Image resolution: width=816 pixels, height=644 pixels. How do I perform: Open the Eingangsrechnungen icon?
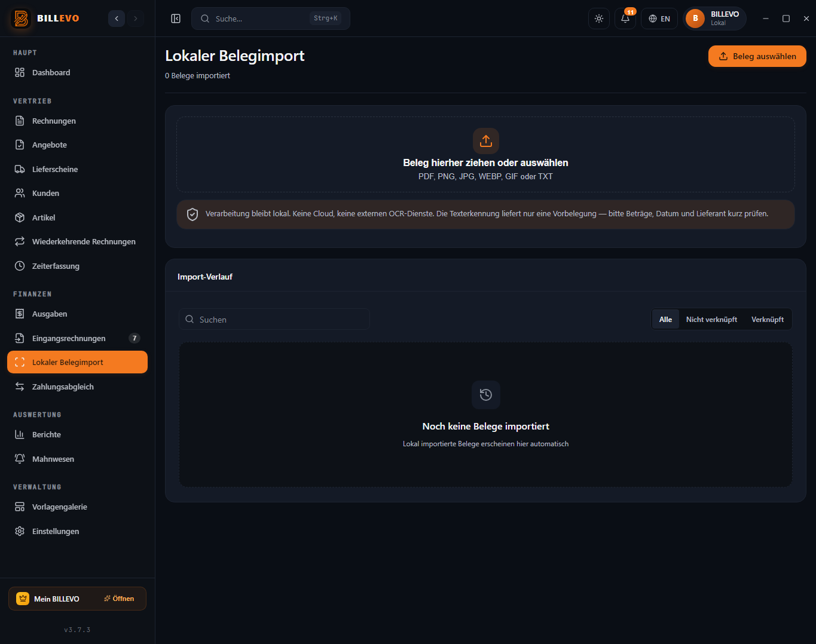pyautogui.click(x=20, y=338)
